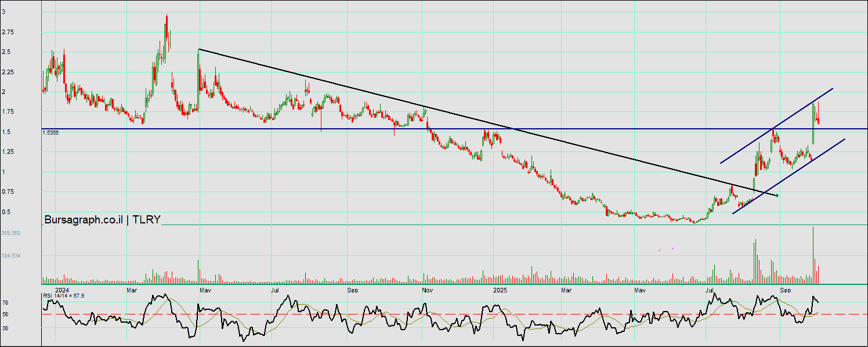This screenshot has height=347, width=868.
Task: Click the 2.25 price axis value
Action: 8,72
